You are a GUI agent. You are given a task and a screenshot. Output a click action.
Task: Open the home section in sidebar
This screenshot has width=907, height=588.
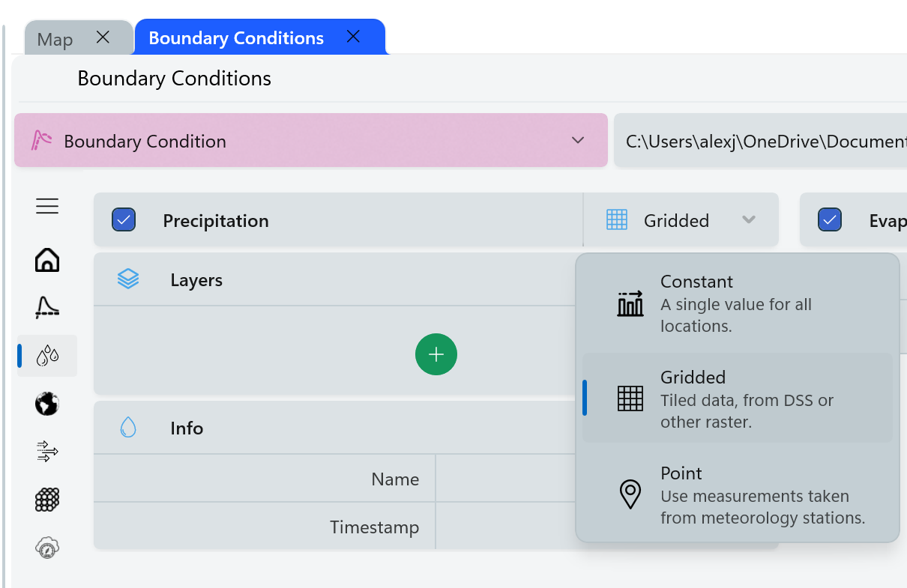pyautogui.click(x=47, y=260)
